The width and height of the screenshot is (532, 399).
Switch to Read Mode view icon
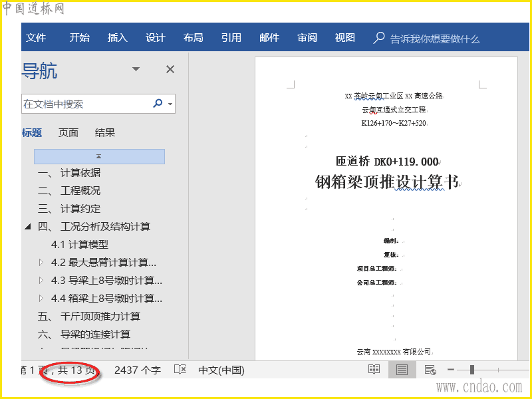[374, 370]
